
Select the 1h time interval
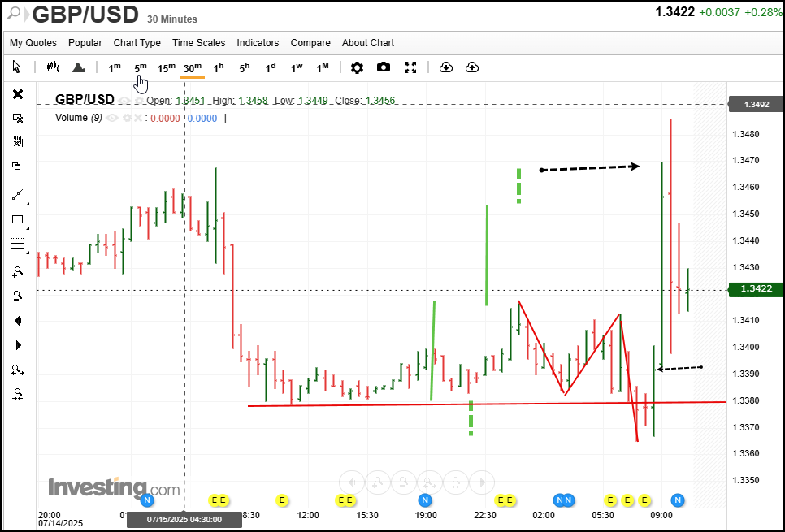tap(219, 67)
